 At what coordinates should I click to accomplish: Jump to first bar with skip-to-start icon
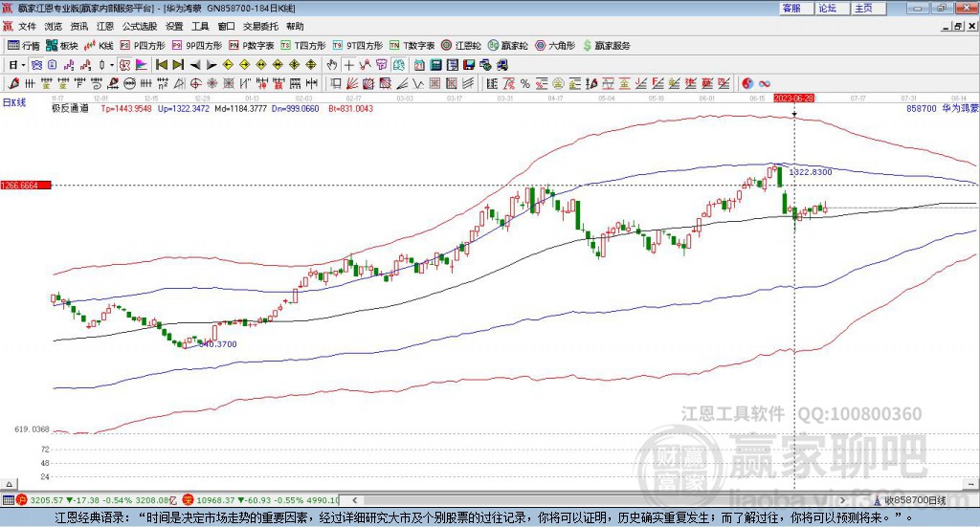tap(161, 65)
